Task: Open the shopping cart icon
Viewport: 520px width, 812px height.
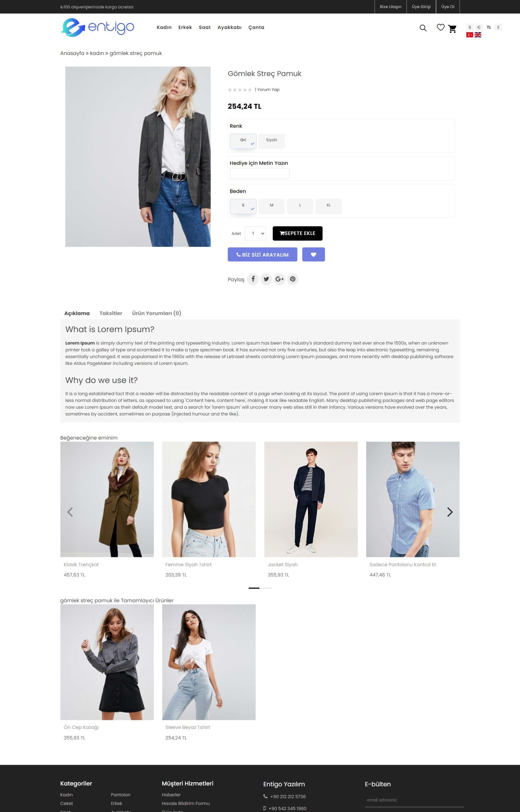Action: pyautogui.click(x=452, y=29)
